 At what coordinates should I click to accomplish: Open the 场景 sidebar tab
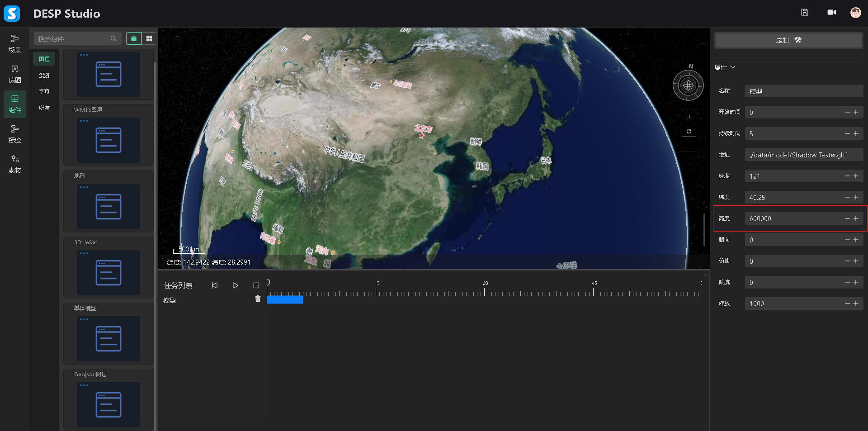click(15, 43)
